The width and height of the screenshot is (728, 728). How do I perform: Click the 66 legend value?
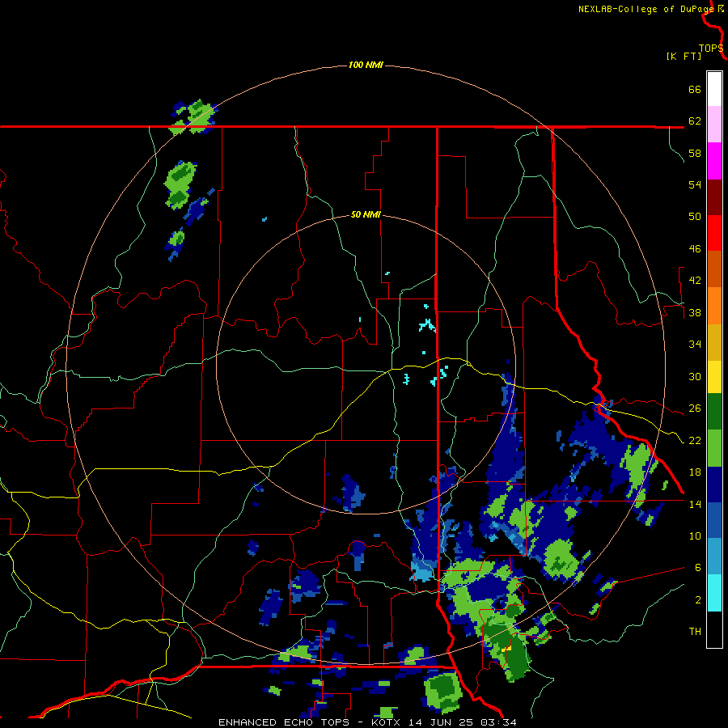695,89
